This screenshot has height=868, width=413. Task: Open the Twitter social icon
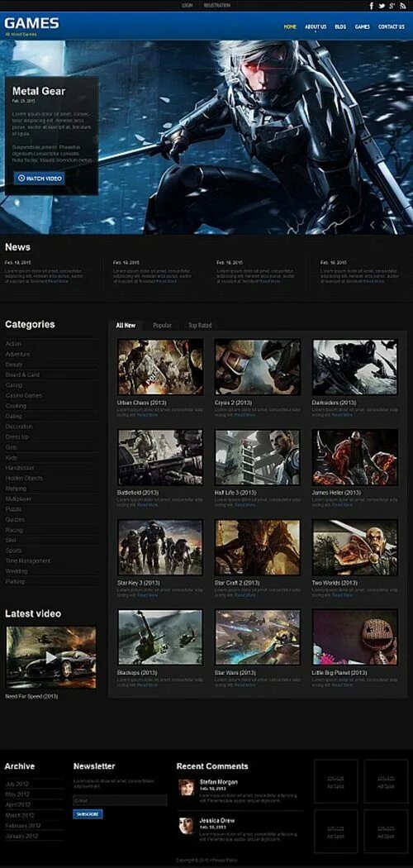382,6
